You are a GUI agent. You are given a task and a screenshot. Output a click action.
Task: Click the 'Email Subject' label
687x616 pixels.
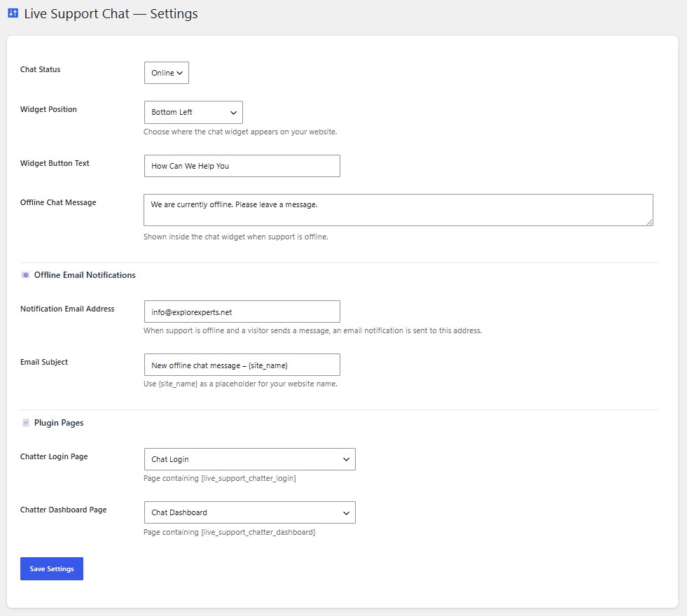pyautogui.click(x=44, y=362)
